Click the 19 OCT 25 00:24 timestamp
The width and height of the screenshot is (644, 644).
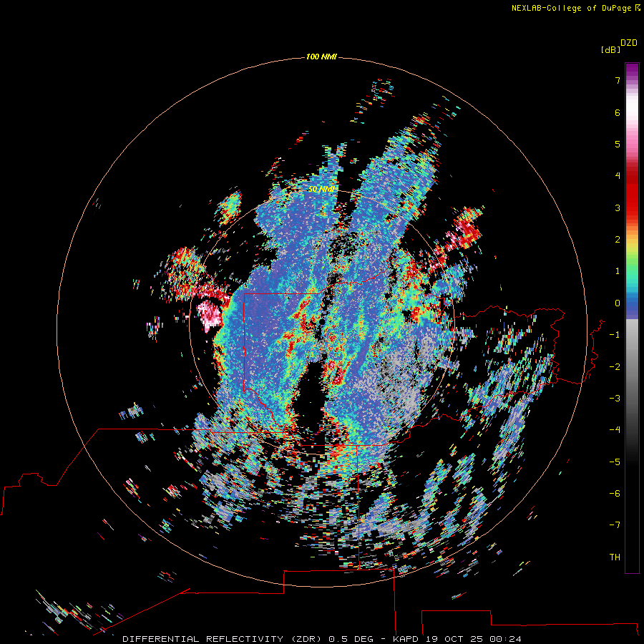tap(474, 639)
